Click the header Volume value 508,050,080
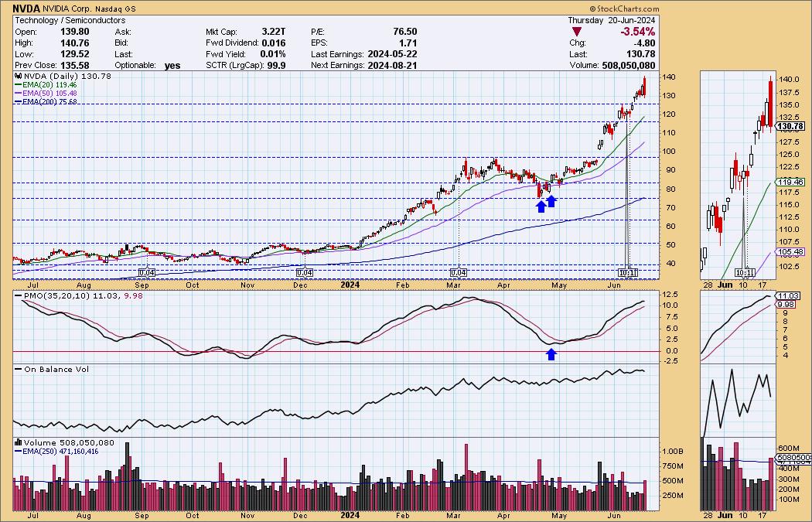 [628, 66]
